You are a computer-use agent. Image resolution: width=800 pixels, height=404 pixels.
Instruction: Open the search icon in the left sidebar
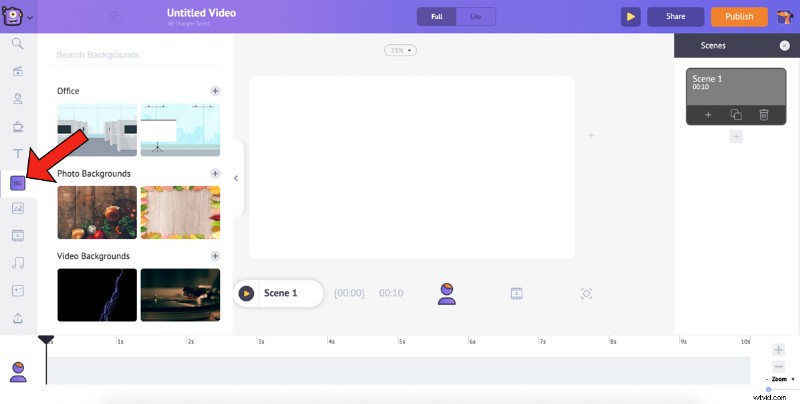[17, 44]
